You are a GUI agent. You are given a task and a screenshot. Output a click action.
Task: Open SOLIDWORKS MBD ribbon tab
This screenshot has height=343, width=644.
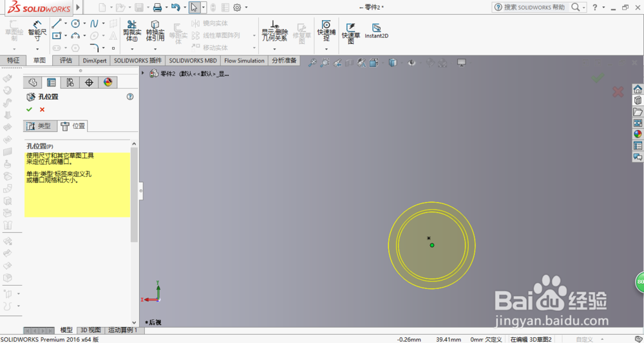(193, 60)
